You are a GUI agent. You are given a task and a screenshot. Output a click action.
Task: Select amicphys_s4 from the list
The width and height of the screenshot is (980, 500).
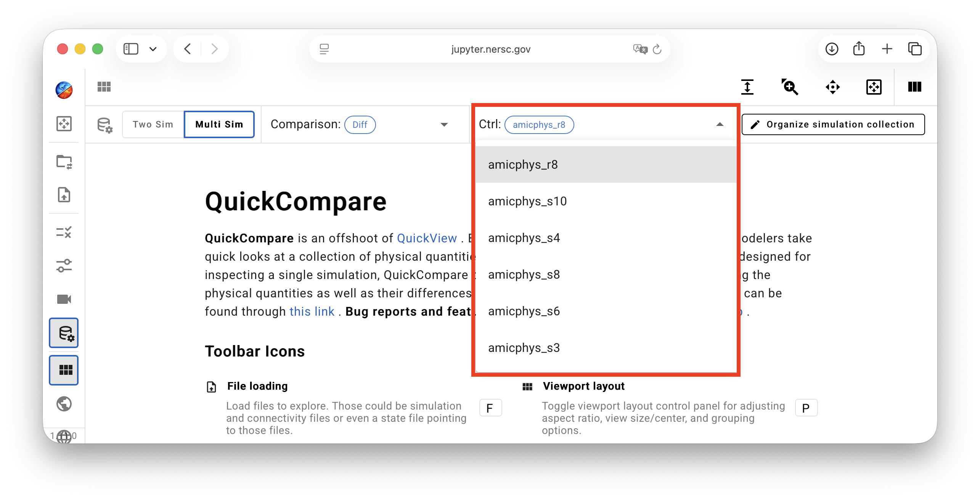(606, 238)
